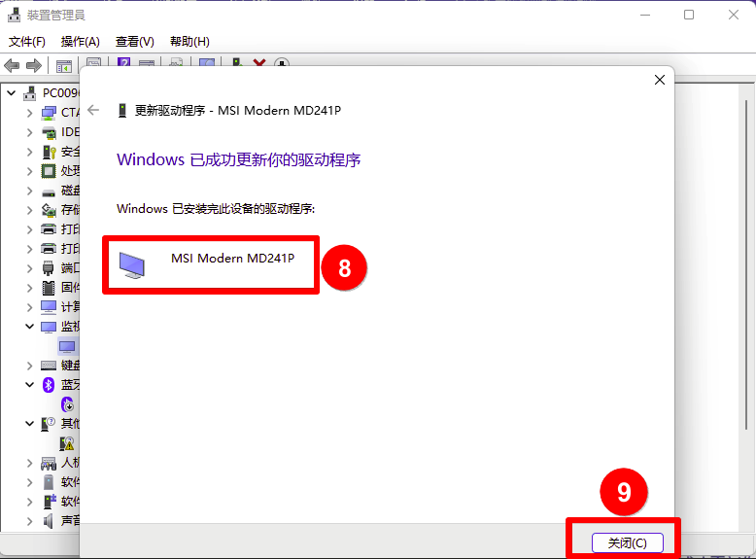
Task: Select the security devices key icon
Action: 49,152
